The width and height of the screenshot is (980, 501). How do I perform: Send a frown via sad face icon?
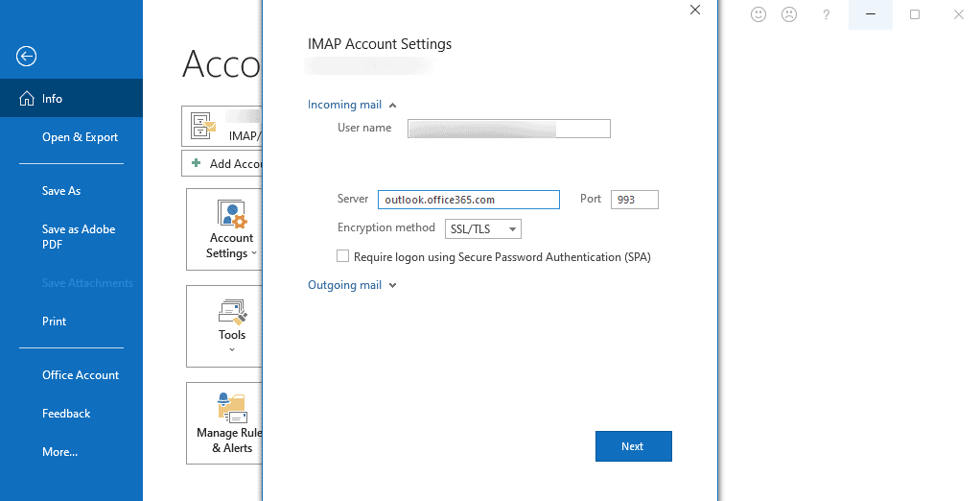[789, 14]
